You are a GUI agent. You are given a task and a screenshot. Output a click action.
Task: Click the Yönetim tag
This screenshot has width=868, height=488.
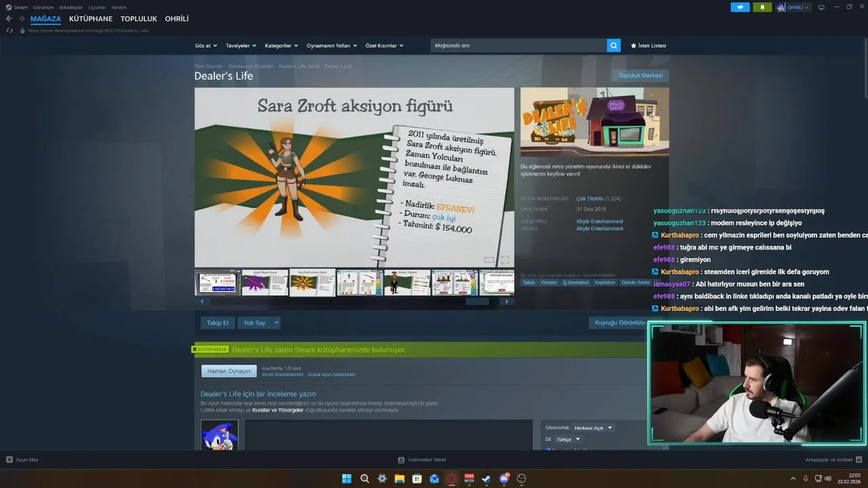click(549, 283)
